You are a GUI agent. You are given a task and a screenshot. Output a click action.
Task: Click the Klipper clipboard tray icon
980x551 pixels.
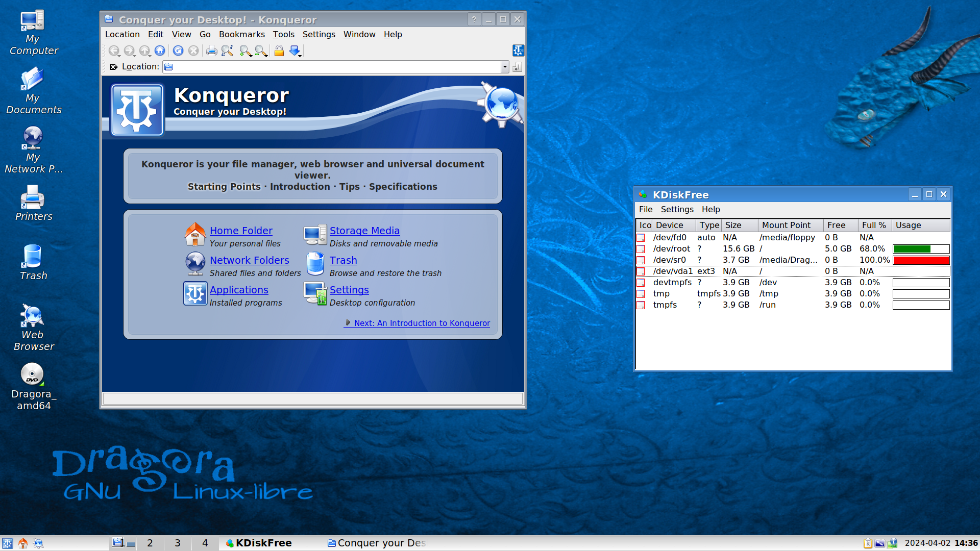pyautogui.click(x=868, y=543)
